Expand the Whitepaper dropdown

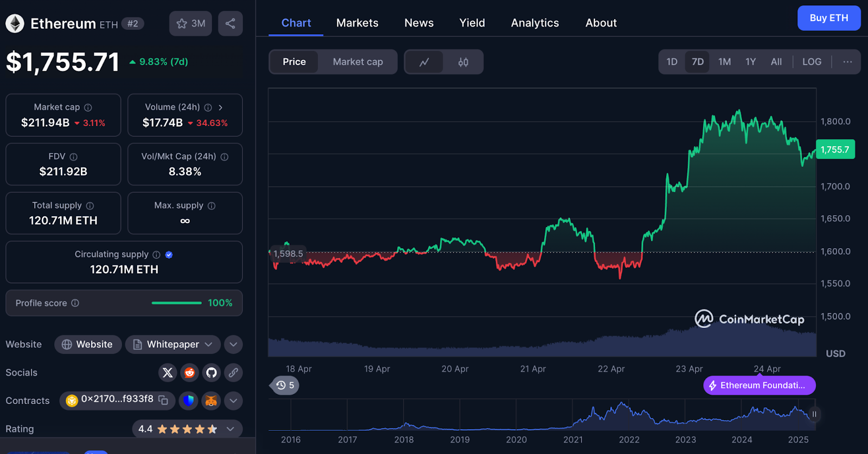pyautogui.click(x=173, y=344)
